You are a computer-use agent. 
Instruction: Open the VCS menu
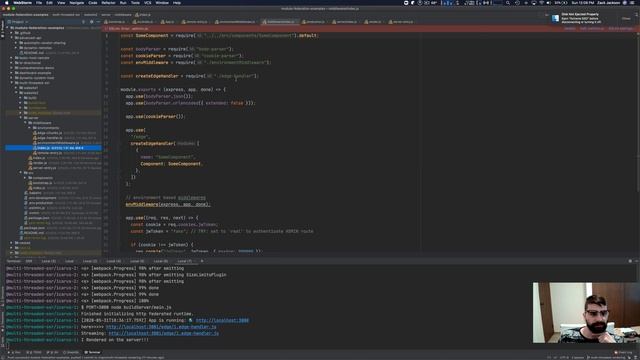[148, 2]
